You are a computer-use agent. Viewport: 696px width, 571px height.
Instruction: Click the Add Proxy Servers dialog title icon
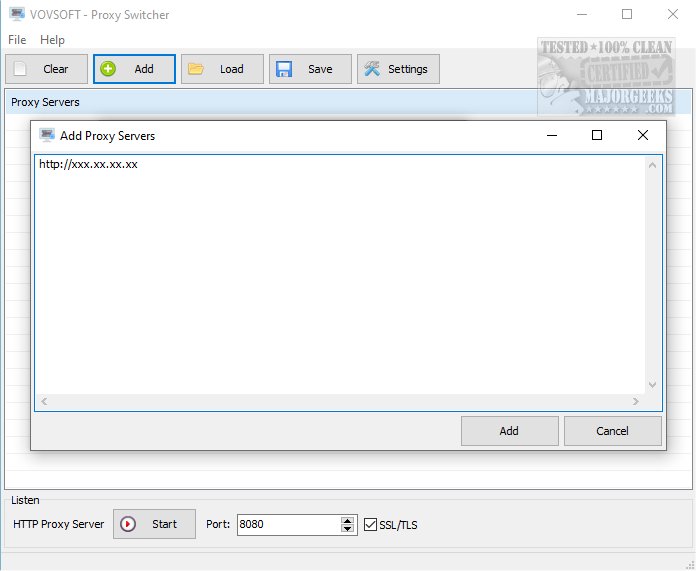click(x=47, y=135)
